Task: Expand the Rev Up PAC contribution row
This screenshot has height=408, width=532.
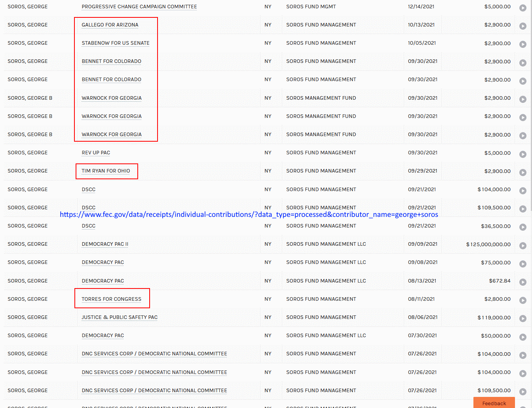Action: 523,154
